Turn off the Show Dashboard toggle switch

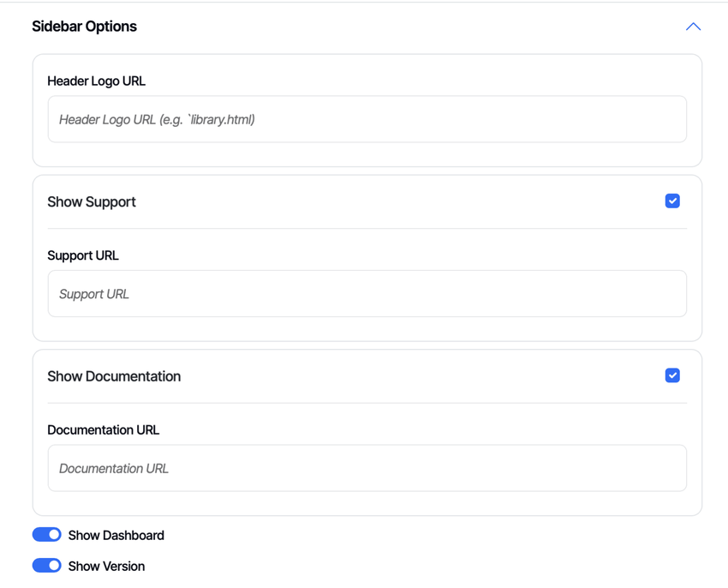pos(47,535)
